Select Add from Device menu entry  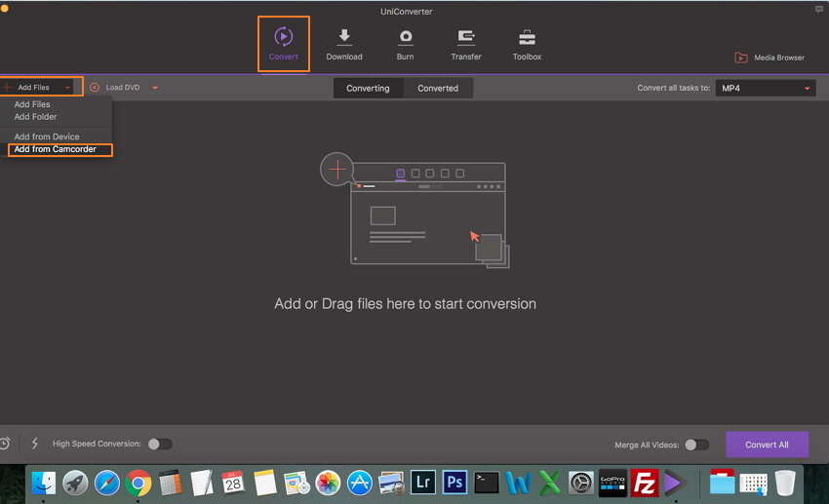tap(47, 136)
